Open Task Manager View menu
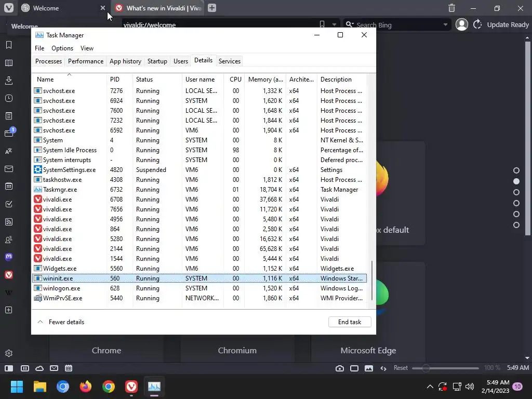 point(87,48)
